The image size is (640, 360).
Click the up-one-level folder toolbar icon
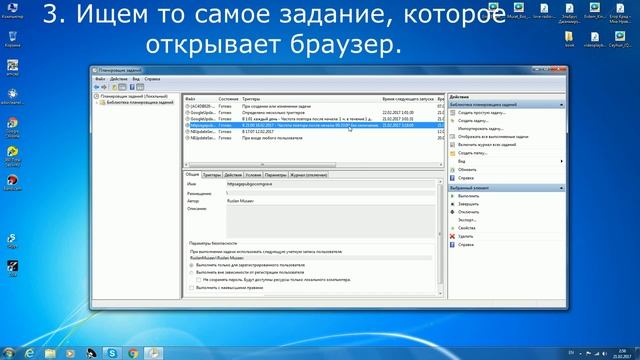(x=115, y=87)
